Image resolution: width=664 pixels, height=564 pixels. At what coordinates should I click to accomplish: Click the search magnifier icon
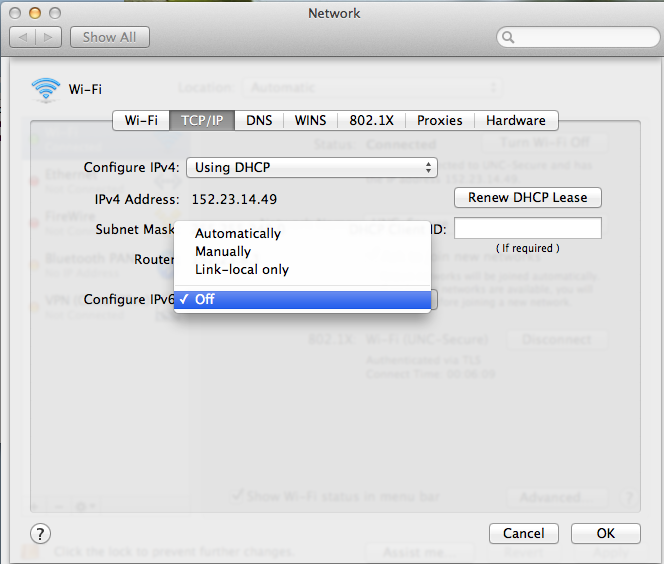click(x=509, y=38)
